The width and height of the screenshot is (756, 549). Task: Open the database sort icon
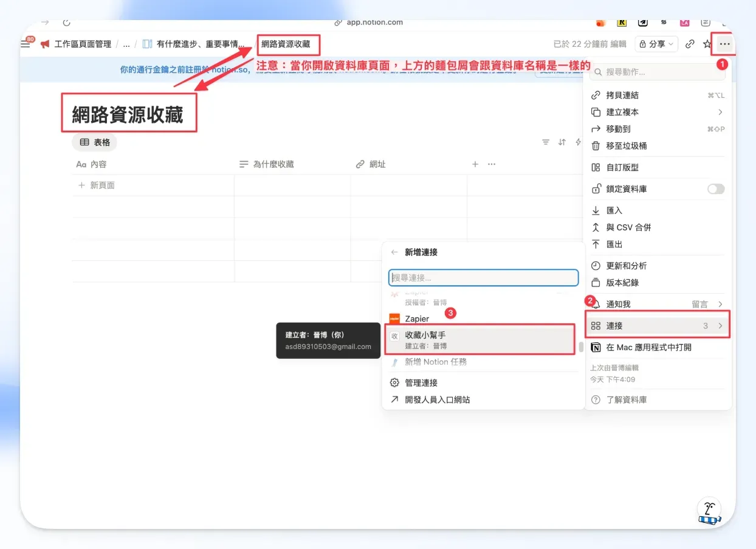tap(562, 142)
